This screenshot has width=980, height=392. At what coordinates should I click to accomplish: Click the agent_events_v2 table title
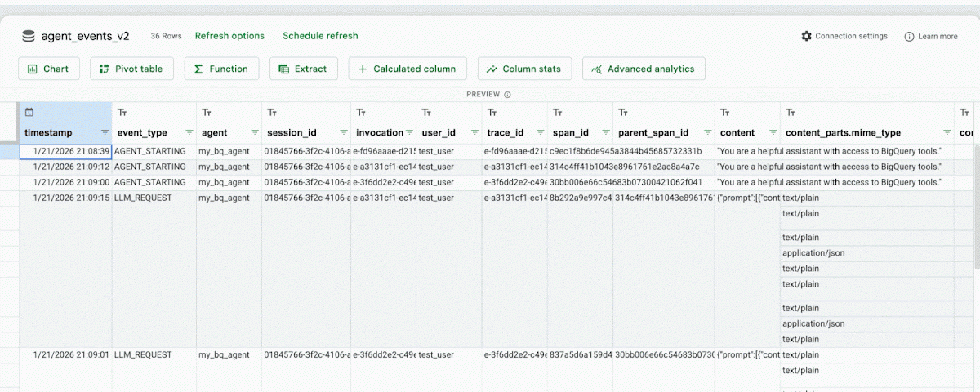[x=85, y=37]
